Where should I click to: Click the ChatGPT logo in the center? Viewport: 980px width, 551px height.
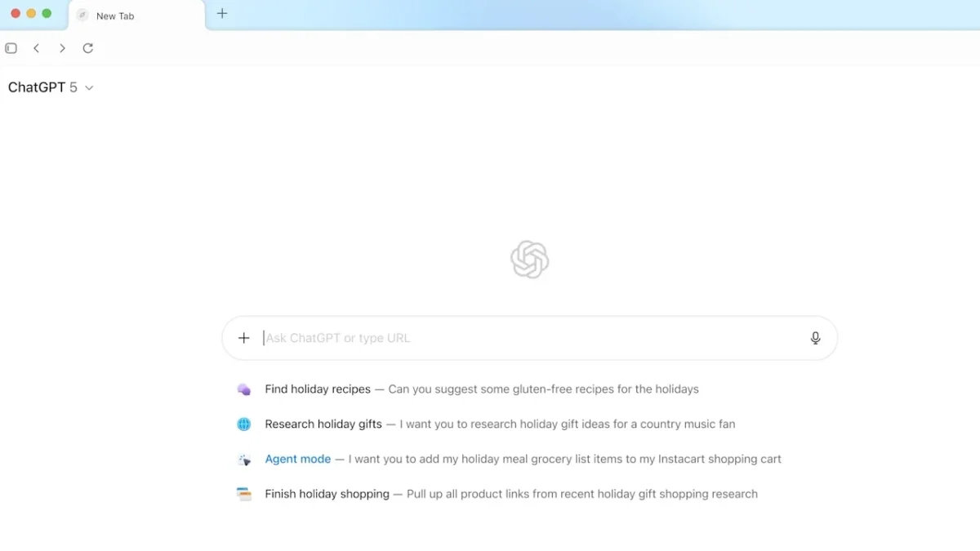coord(529,260)
